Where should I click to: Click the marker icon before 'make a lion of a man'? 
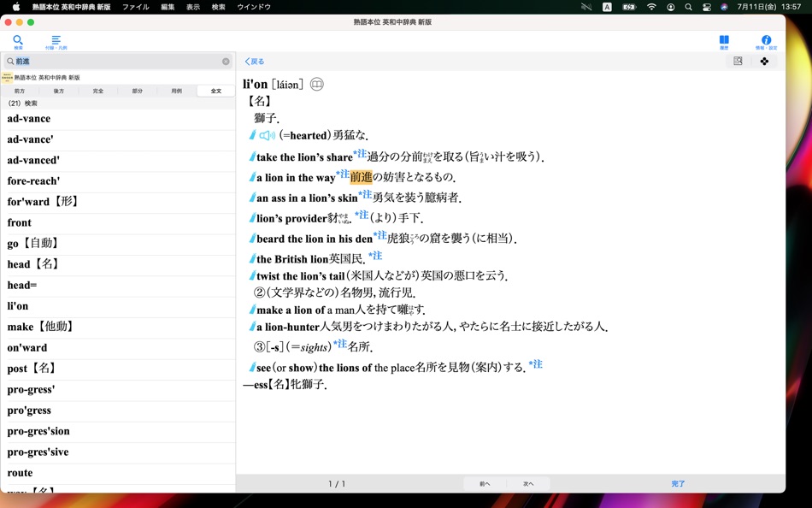[252, 310]
